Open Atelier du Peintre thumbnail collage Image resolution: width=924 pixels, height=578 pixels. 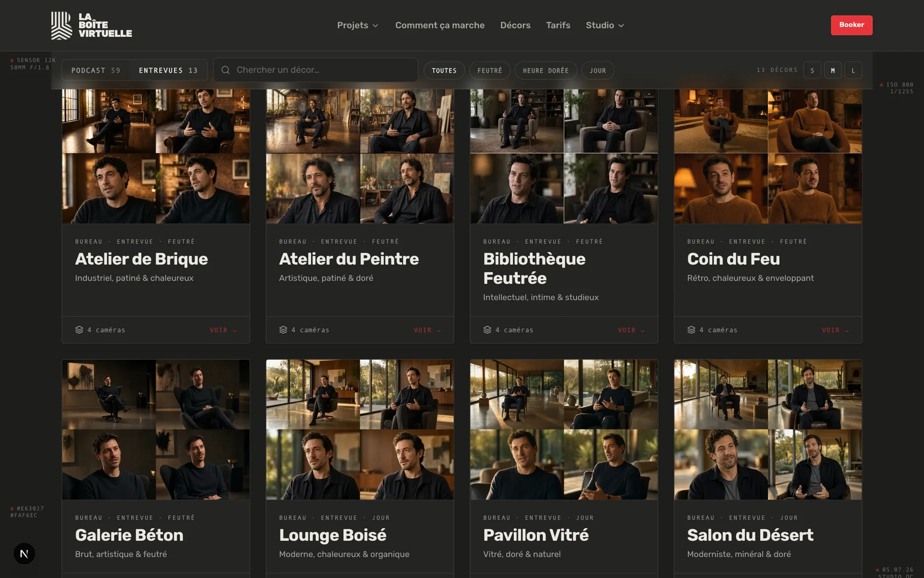click(360, 156)
